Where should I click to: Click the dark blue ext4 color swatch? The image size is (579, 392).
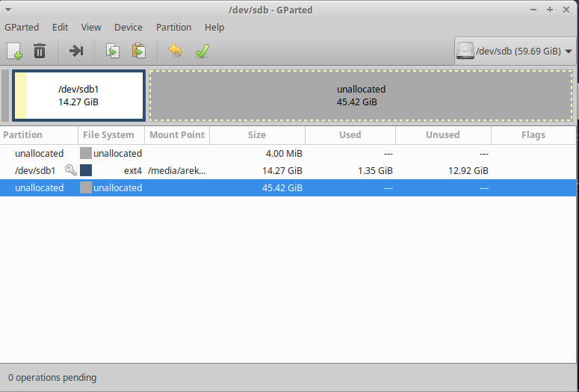[86, 170]
